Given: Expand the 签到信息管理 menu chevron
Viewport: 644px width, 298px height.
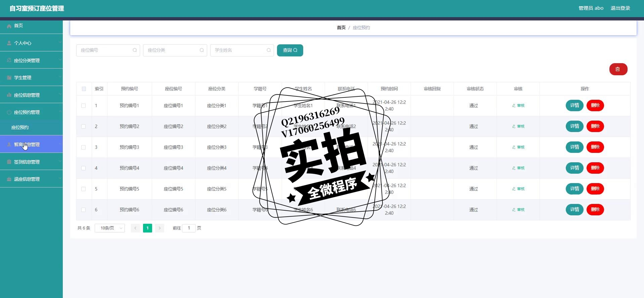Looking at the screenshot, I should [60, 161].
